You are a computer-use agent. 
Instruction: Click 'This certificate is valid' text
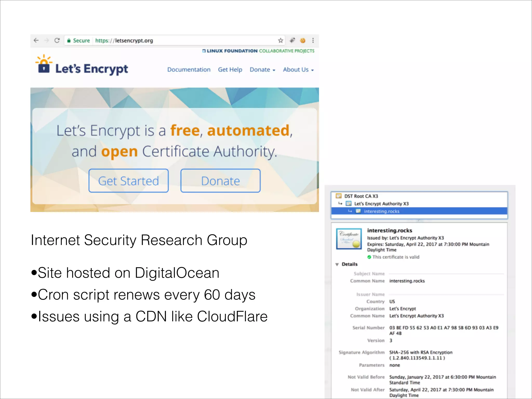(x=396, y=257)
